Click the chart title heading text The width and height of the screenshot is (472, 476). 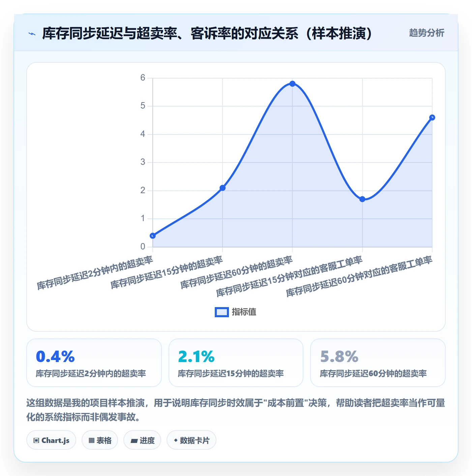[207, 33]
